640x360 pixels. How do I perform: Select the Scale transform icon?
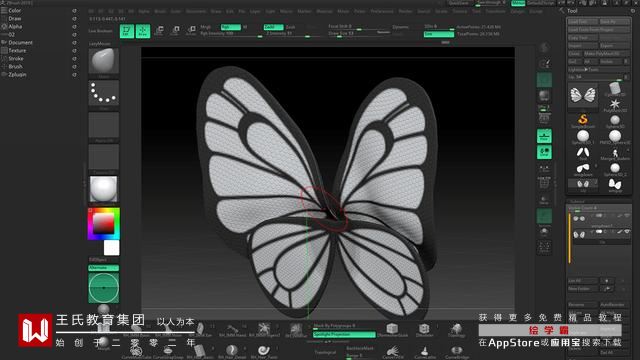point(175,31)
